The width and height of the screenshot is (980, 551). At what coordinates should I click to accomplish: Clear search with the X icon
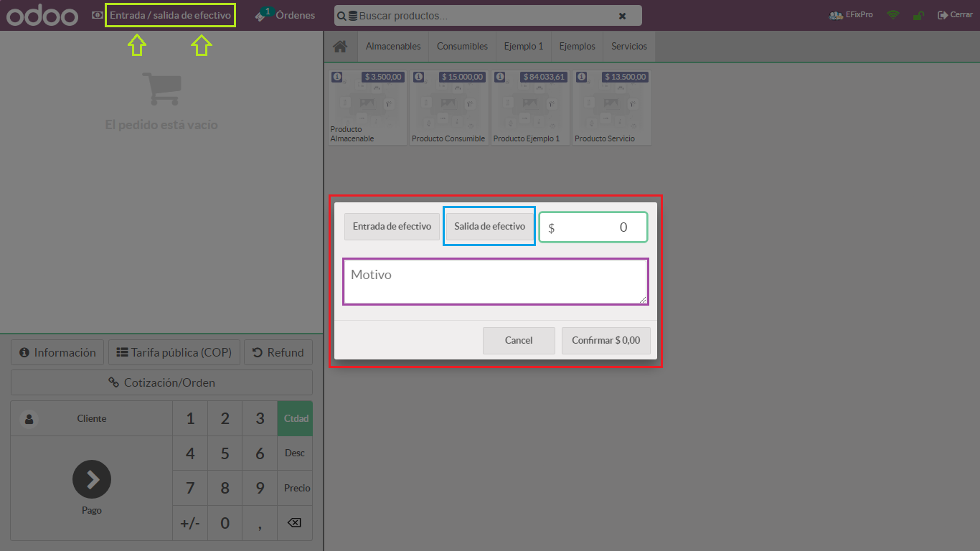click(x=622, y=16)
